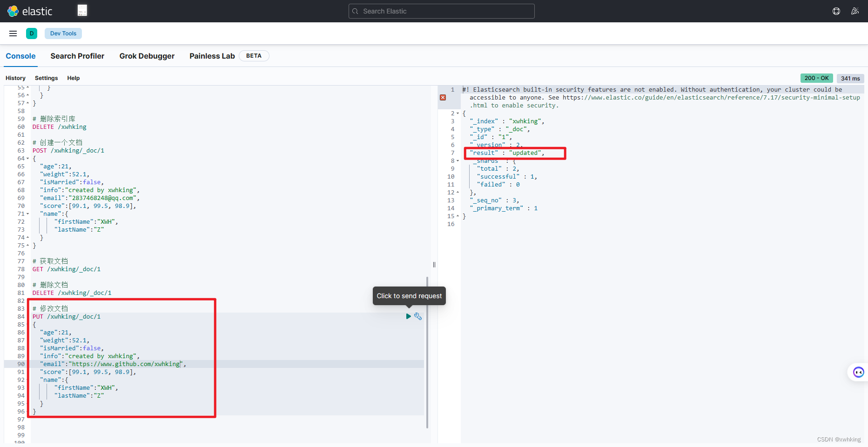Screen dimensions: 868x447
Task: Click the editor vertical scrollbar
Action: click(x=427, y=352)
